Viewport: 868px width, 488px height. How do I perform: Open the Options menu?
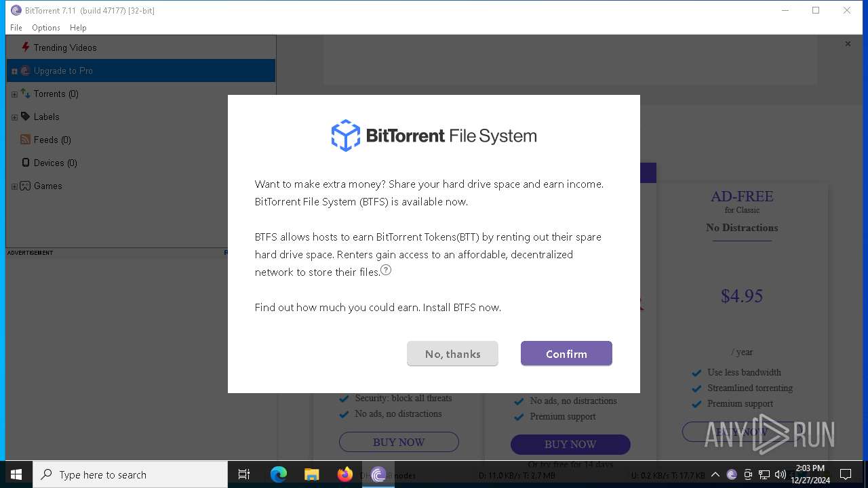click(x=46, y=28)
